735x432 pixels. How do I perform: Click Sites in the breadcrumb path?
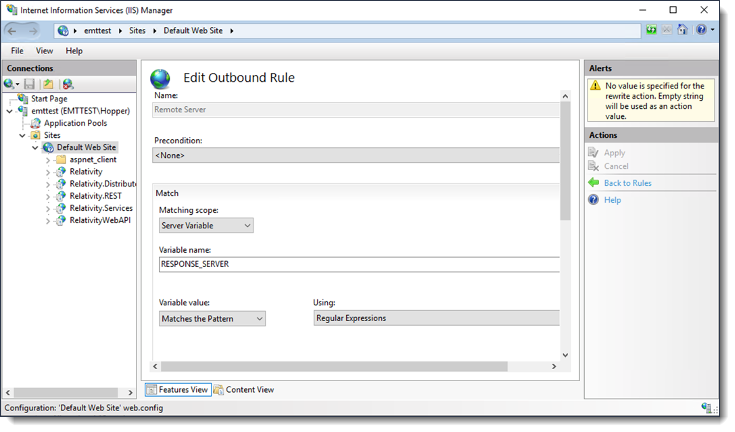coord(137,31)
